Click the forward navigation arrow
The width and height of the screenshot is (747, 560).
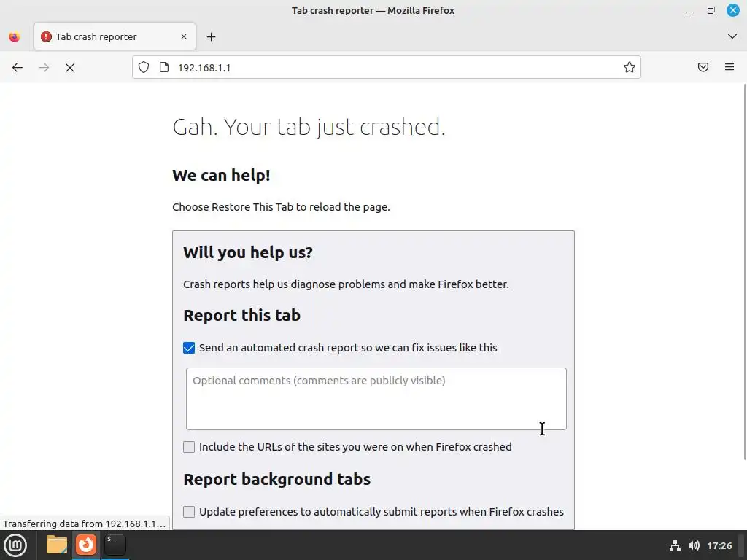pyautogui.click(x=44, y=68)
